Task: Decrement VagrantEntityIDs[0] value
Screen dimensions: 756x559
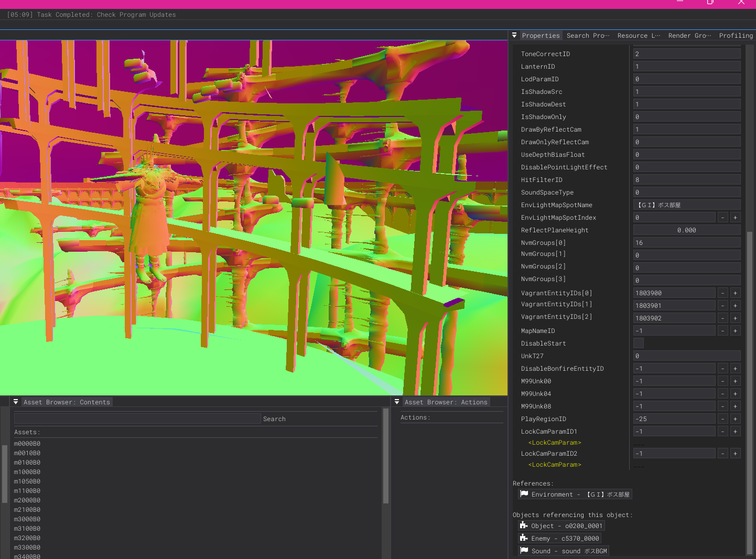Action: pyautogui.click(x=723, y=293)
